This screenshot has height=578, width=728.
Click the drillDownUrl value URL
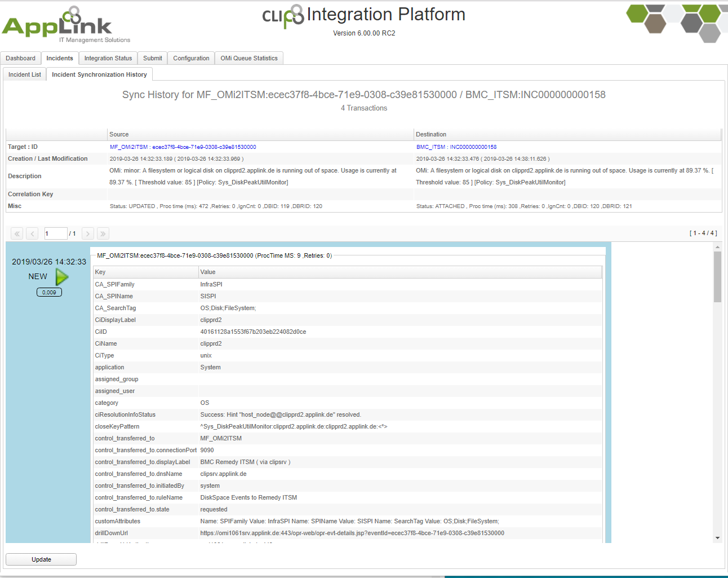click(x=352, y=533)
